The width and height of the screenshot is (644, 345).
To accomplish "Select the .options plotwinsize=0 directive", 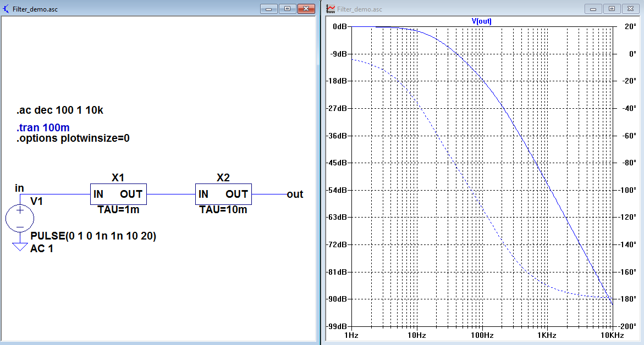I will pos(73,138).
